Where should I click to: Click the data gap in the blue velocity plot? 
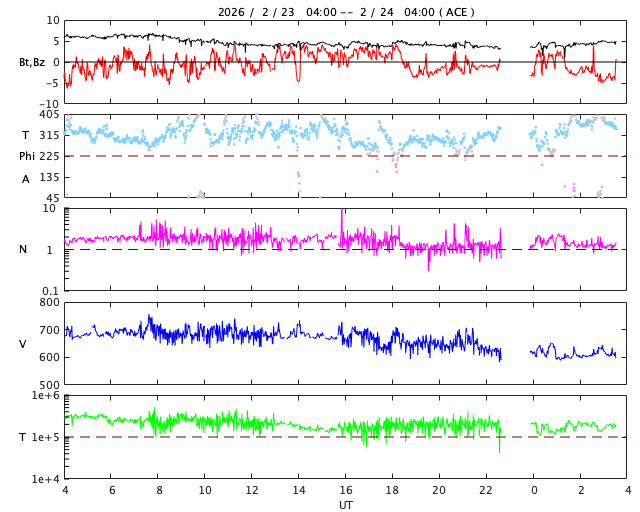[x=516, y=350]
